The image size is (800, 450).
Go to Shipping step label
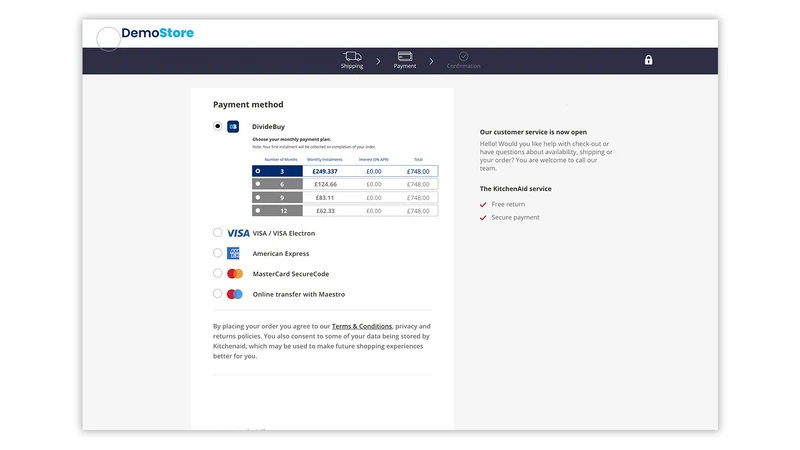point(352,66)
